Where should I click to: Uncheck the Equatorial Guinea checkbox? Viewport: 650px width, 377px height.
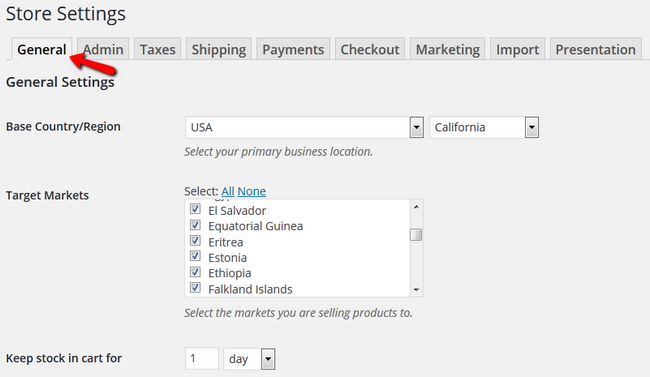click(x=195, y=225)
